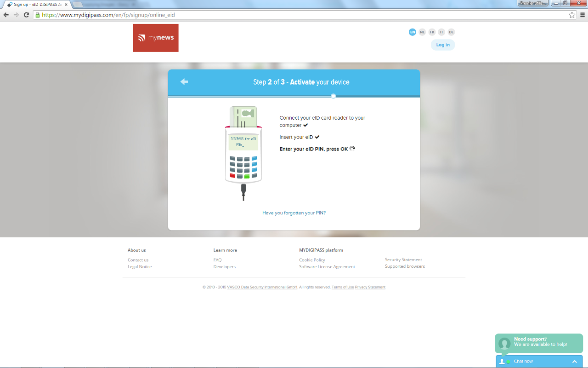
Task: Click the progress bar step marker
Action: coord(333,96)
